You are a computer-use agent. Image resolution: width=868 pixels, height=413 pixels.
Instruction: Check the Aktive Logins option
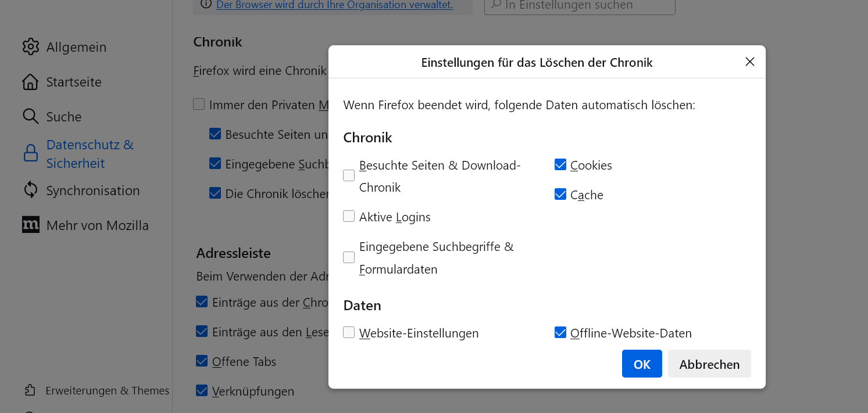(349, 217)
